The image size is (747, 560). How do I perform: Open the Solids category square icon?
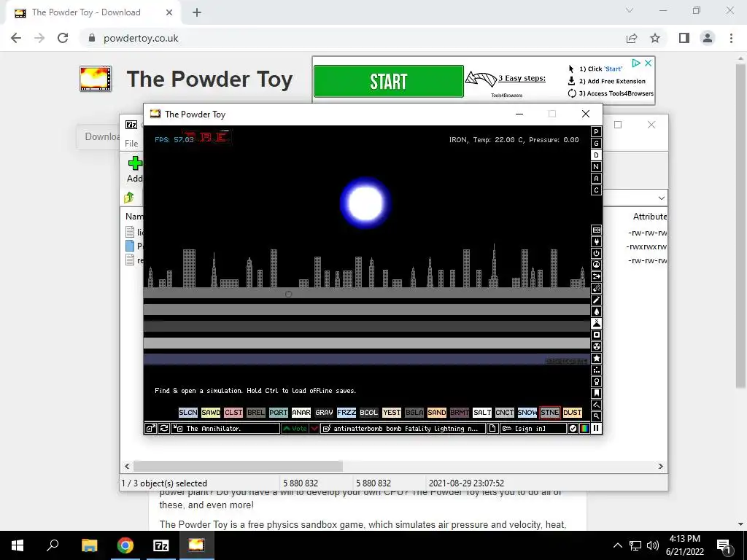click(596, 335)
